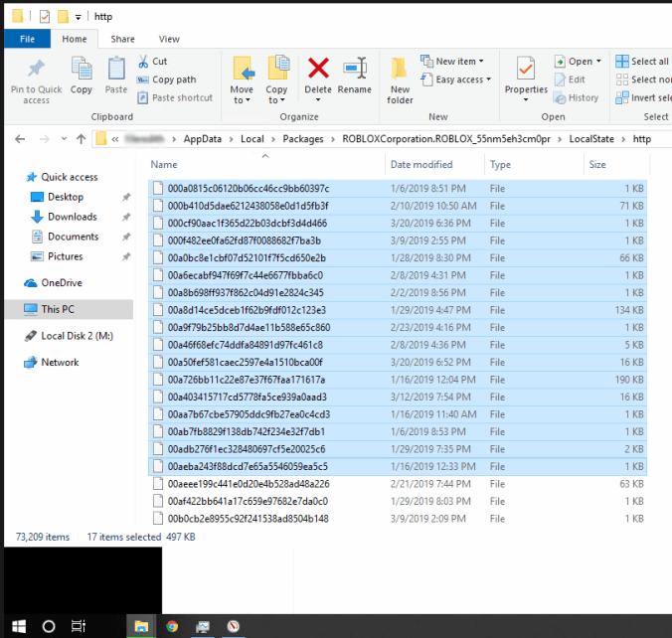The image size is (672, 638).
Task: Click the Cut scissors button
Action: click(x=152, y=62)
